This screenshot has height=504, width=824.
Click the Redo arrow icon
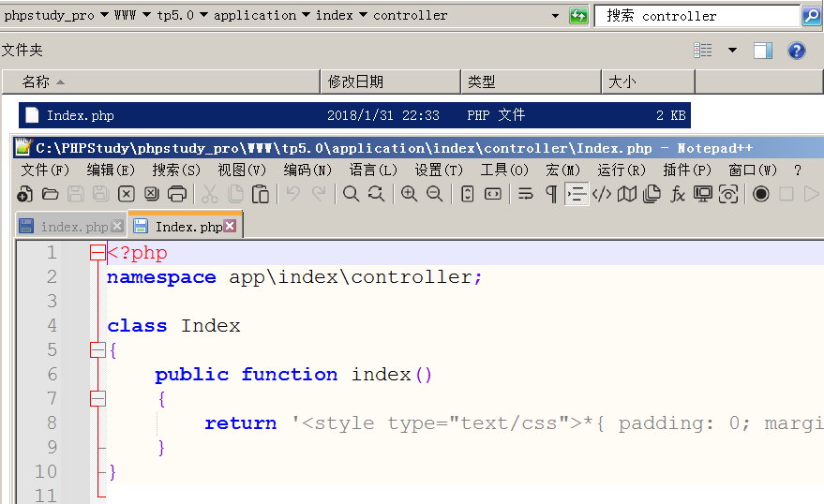(319, 194)
